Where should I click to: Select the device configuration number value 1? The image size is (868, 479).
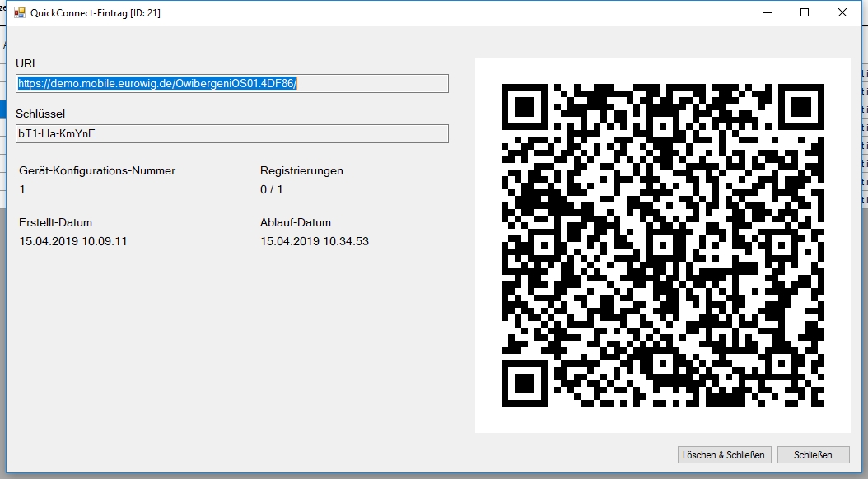click(x=22, y=189)
